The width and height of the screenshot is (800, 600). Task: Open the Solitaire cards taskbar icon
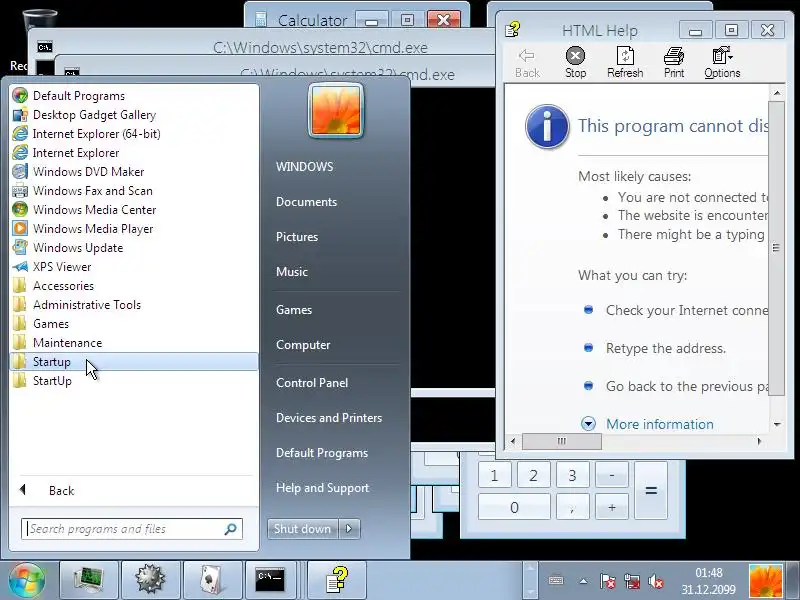click(x=212, y=581)
